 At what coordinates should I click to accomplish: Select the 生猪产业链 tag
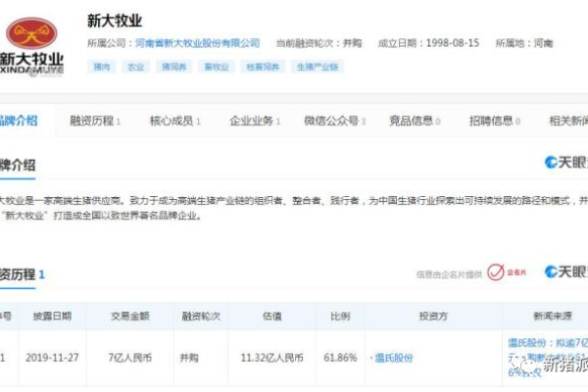click(x=318, y=67)
